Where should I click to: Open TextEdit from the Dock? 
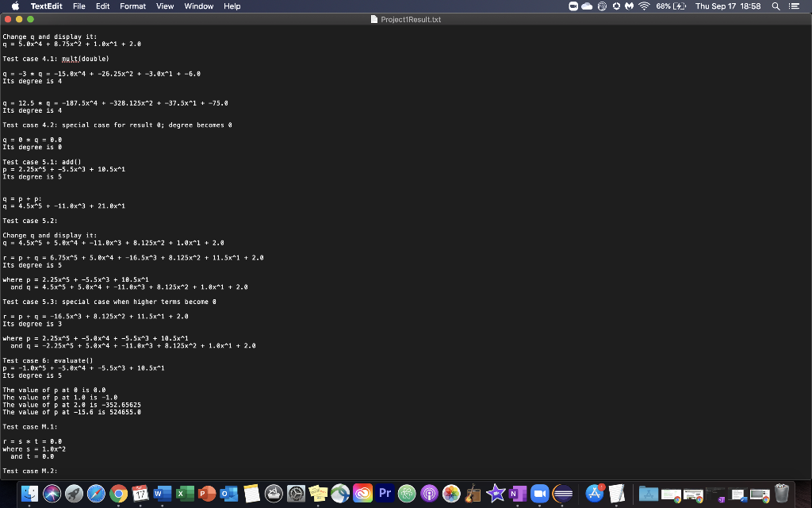pos(617,494)
